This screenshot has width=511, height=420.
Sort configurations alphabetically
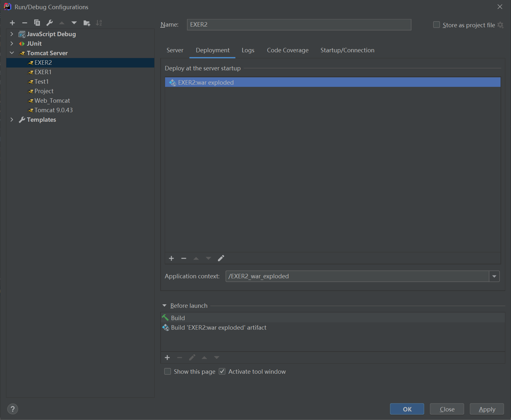click(x=99, y=23)
